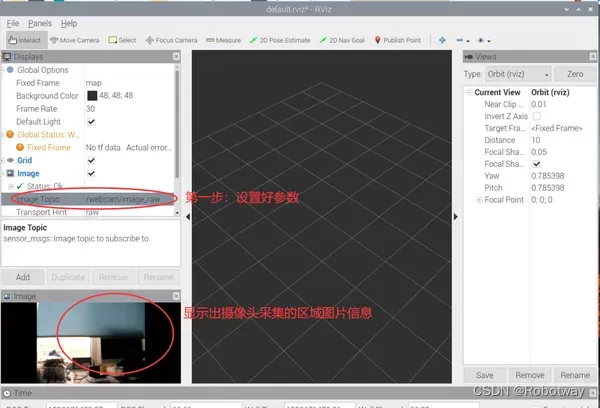This screenshot has height=408, width=600.
Task: Click the Views panel camera icon
Action: point(469,57)
